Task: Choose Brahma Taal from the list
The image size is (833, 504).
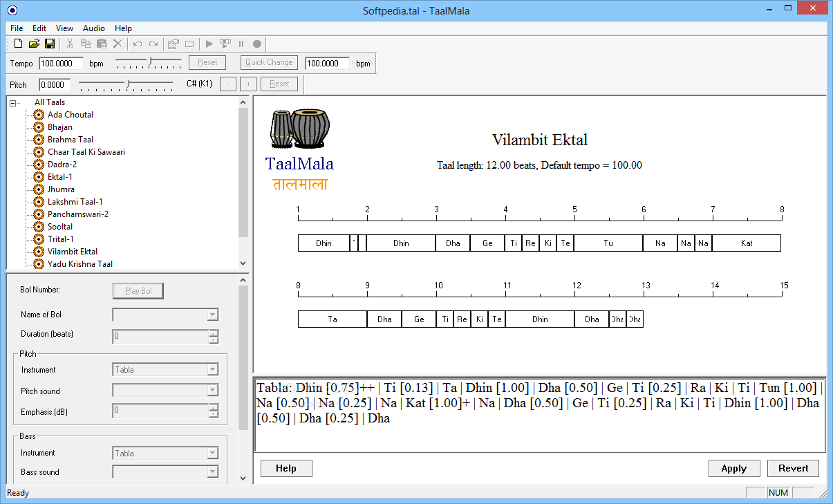Action: click(x=71, y=140)
